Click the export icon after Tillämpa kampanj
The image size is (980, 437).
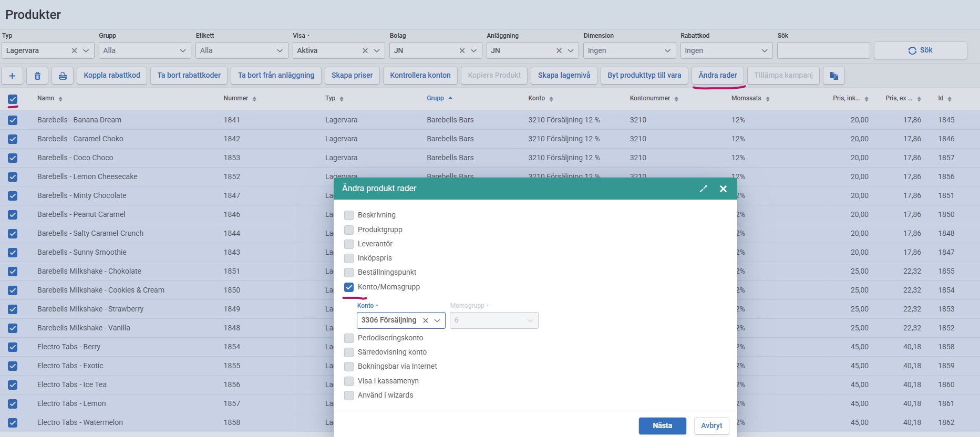point(833,76)
